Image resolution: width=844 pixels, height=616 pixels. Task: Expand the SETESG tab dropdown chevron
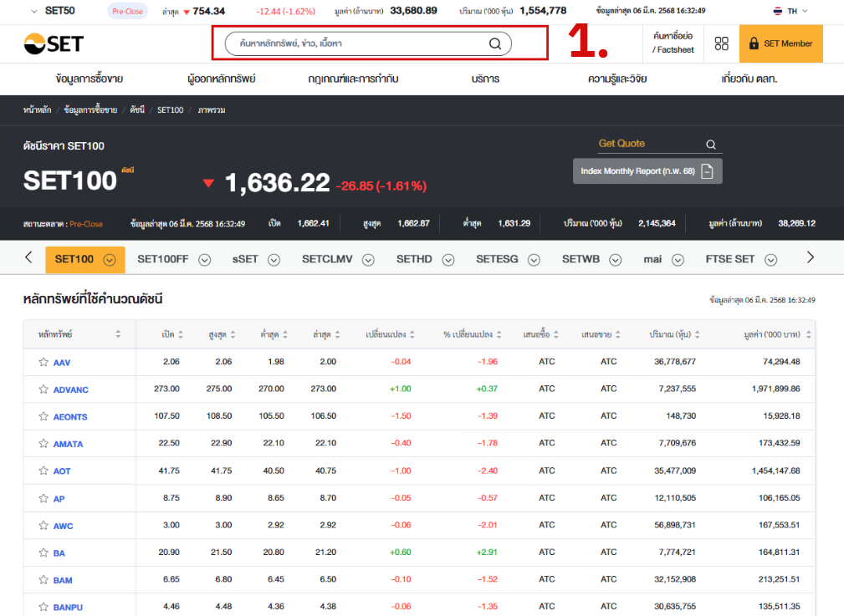pyautogui.click(x=534, y=261)
